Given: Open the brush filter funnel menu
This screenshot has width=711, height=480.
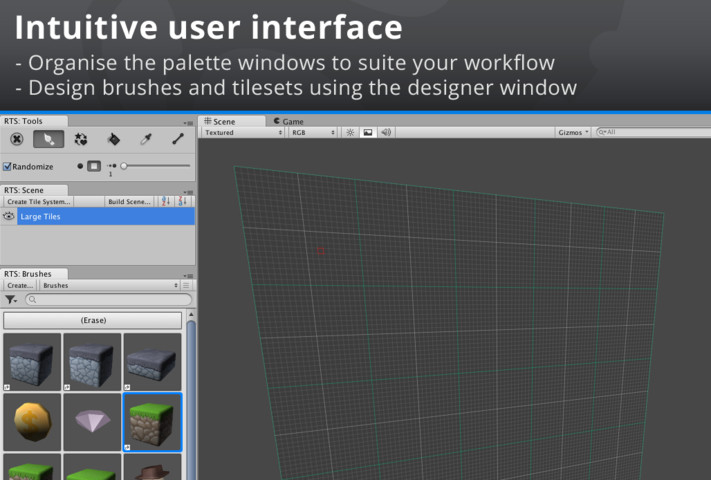Looking at the screenshot, I should 11,300.
